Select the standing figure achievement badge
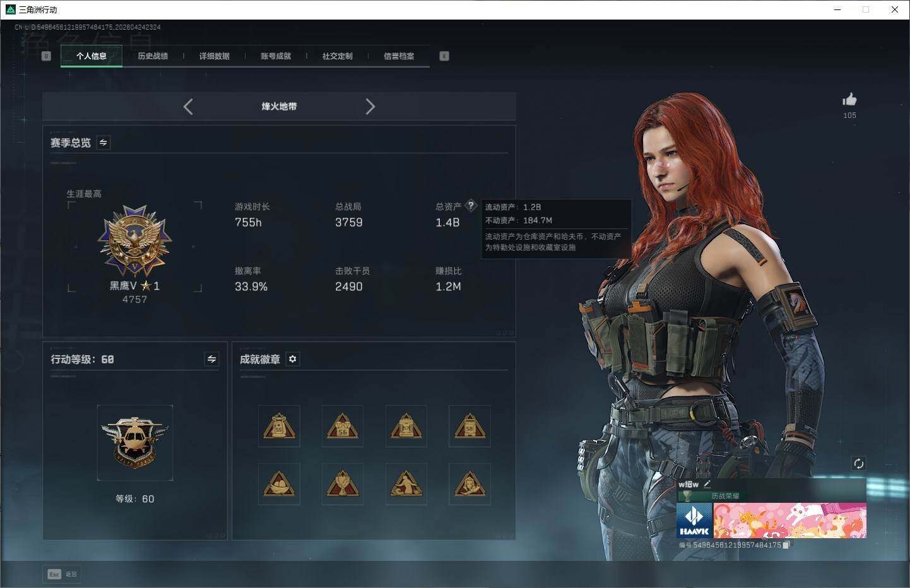The height and width of the screenshot is (588, 910). click(406, 485)
